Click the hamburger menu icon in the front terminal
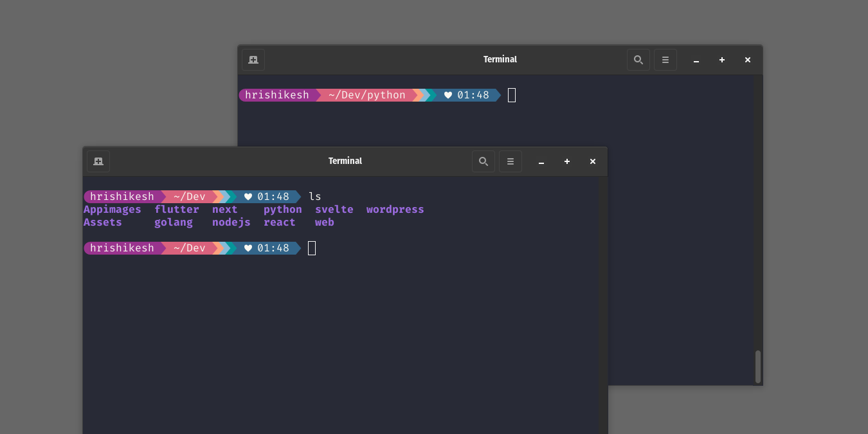 (x=511, y=161)
